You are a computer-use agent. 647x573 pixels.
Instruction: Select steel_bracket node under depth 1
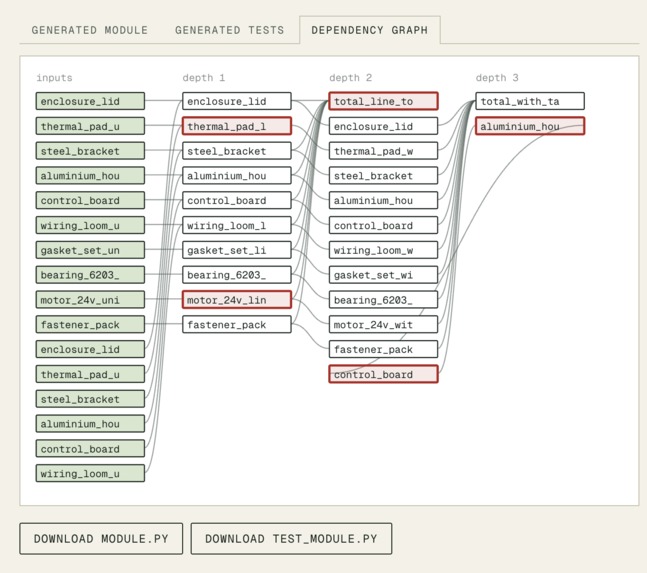[237, 151]
